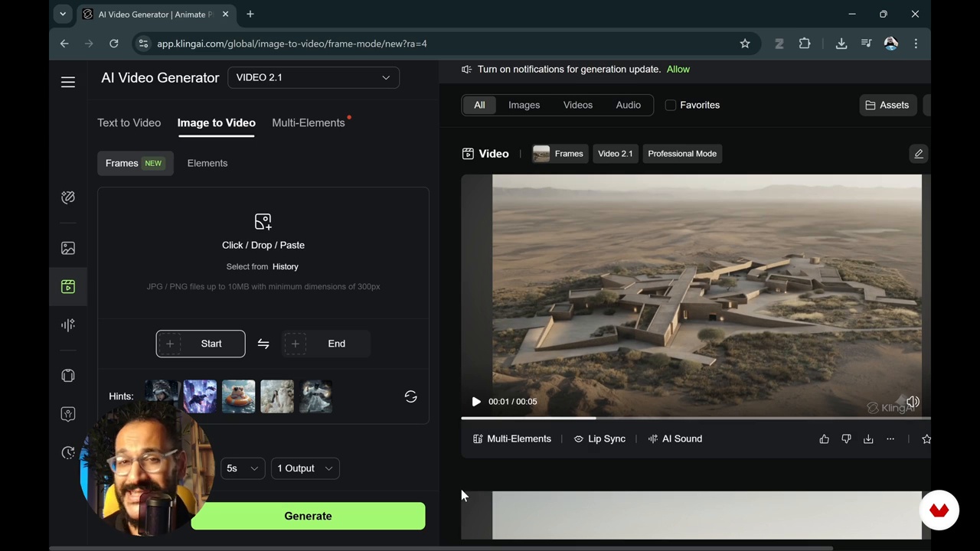
Task: Open Chrome downloads icon
Action: point(841,44)
